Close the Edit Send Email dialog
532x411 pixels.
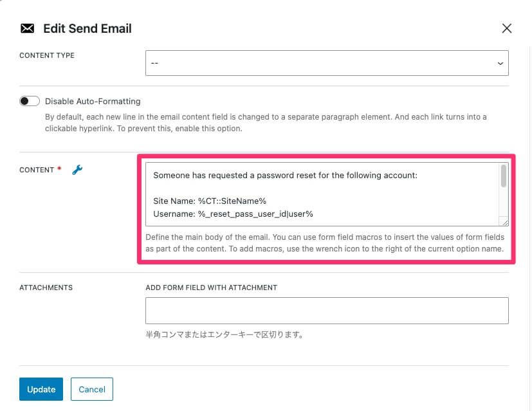coord(506,28)
